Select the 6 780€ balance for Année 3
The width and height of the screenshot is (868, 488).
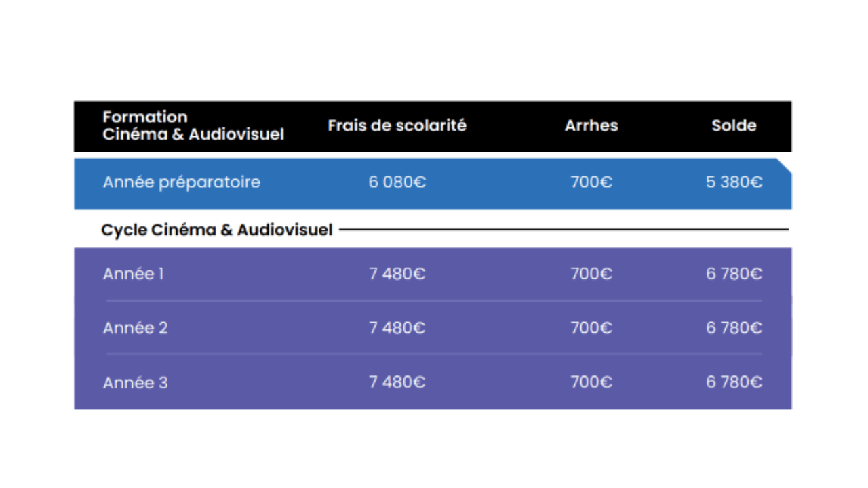pos(734,382)
